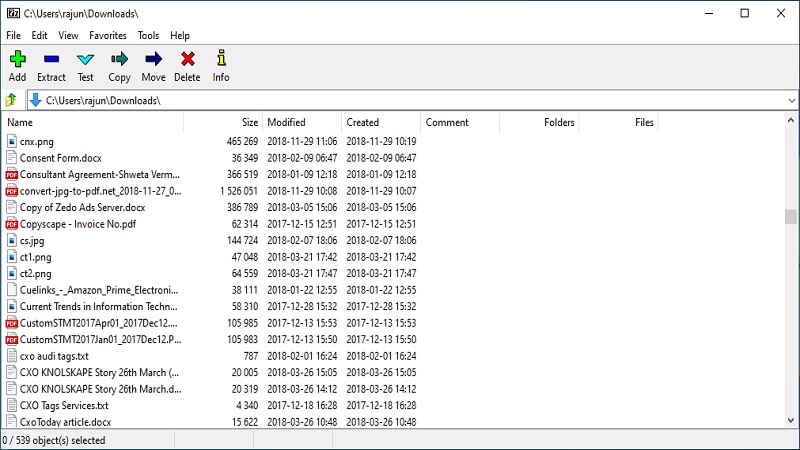Click PDF icon of Consultant Agreement file
800x450 pixels.
pos(12,174)
